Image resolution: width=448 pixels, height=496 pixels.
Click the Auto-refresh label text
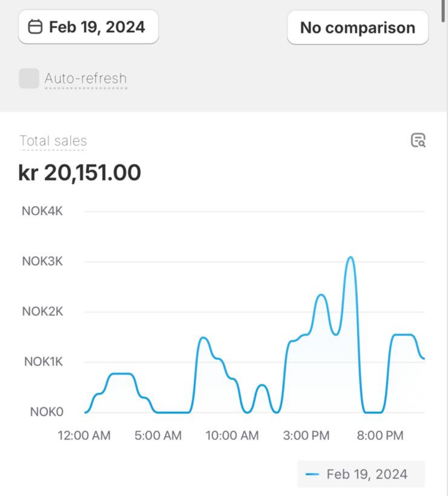click(86, 79)
